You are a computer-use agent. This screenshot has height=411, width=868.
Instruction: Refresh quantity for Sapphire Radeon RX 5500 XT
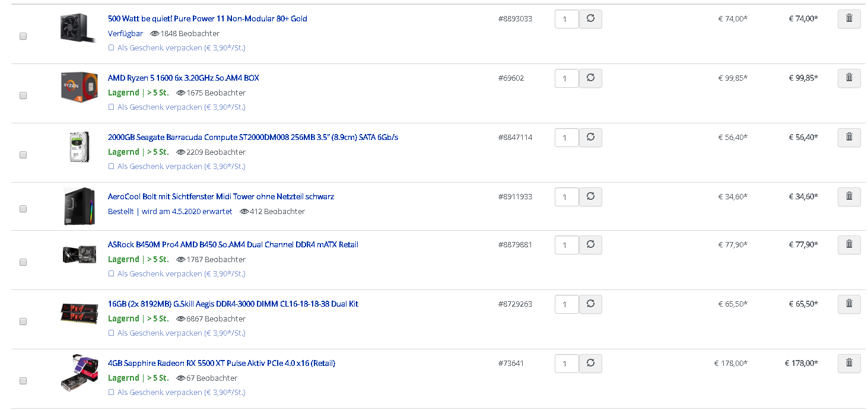point(590,364)
